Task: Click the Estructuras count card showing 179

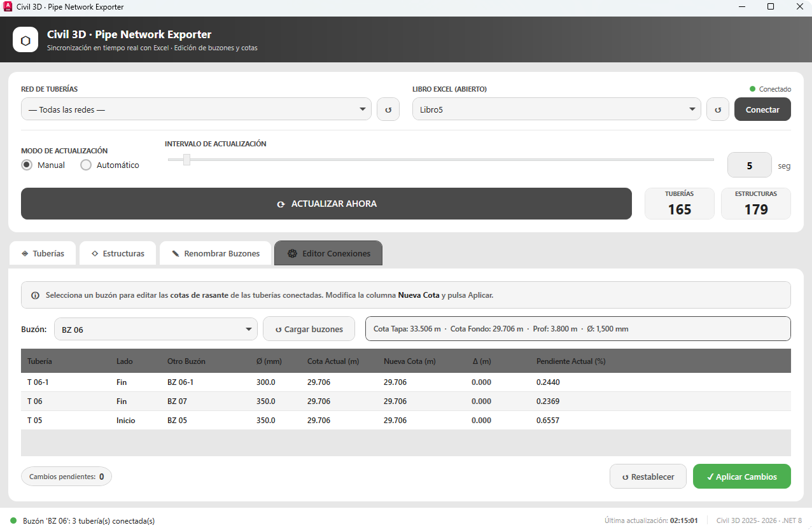Action: (x=756, y=204)
